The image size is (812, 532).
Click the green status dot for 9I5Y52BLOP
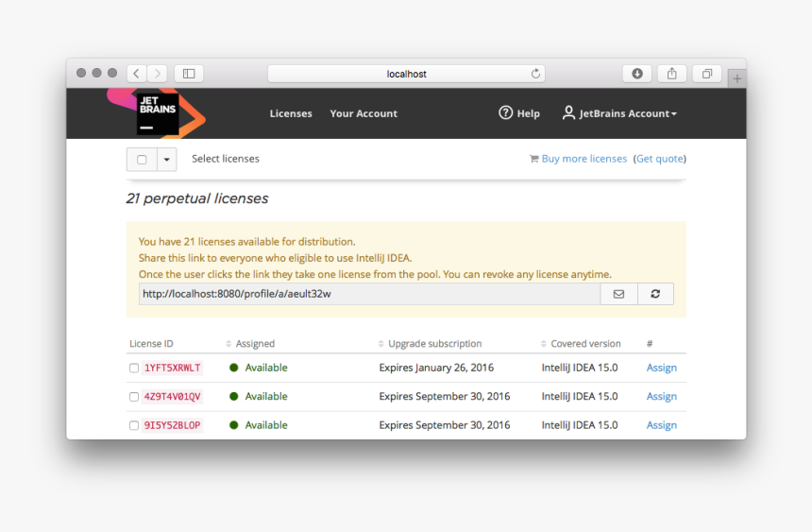coord(234,425)
